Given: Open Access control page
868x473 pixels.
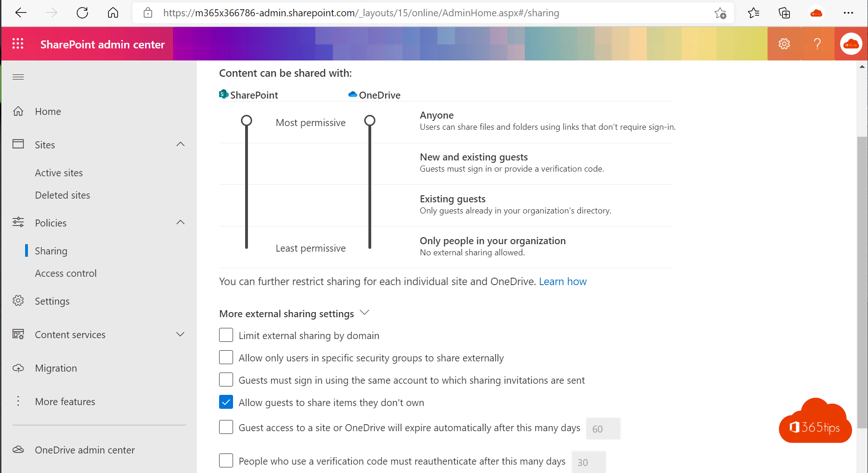Looking at the screenshot, I should pyautogui.click(x=66, y=273).
